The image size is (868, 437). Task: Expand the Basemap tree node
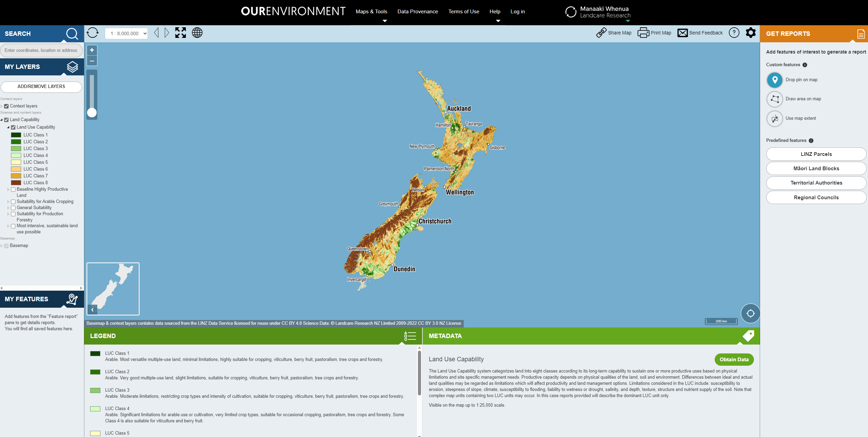2,246
